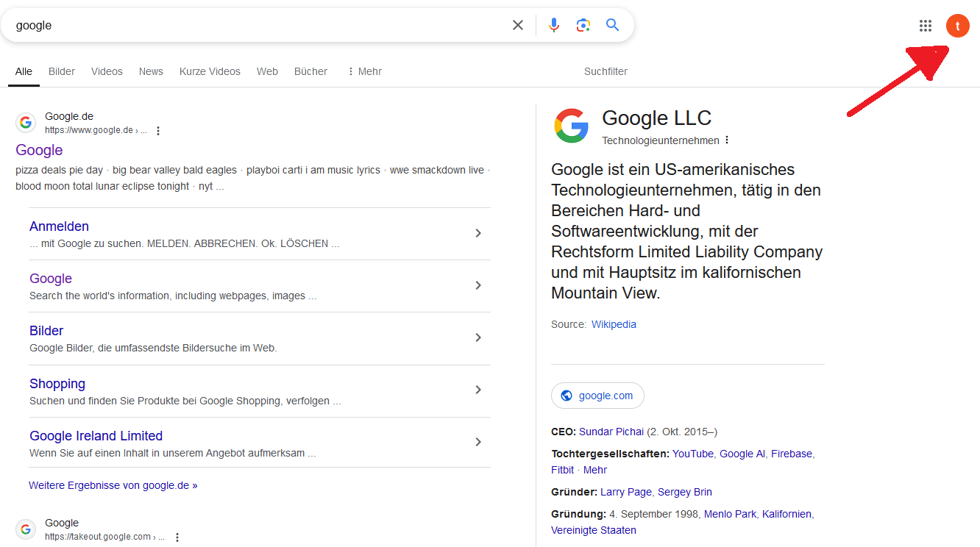This screenshot has width=980, height=547.
Task: Open the main Google result title
Action: click(39, 150)
